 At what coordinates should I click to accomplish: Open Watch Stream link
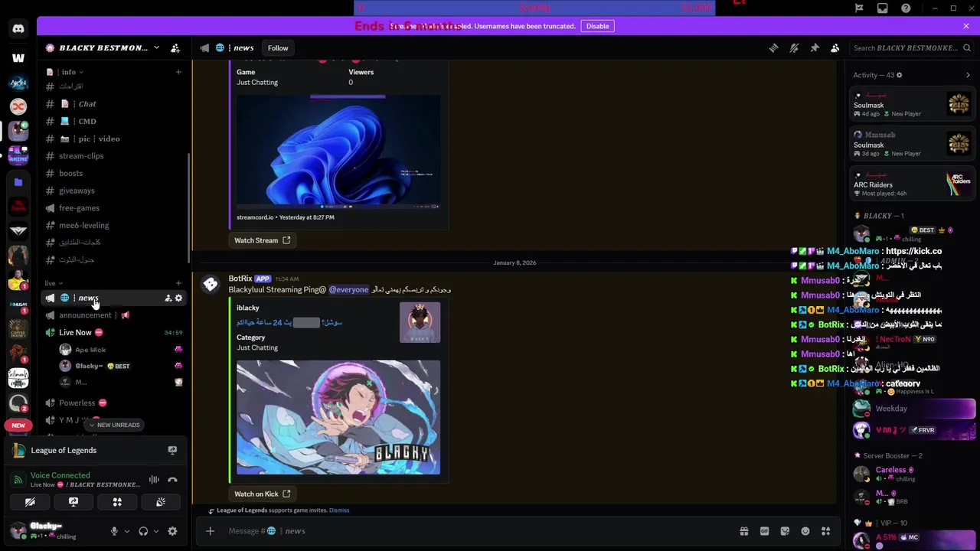pos(262,240)
